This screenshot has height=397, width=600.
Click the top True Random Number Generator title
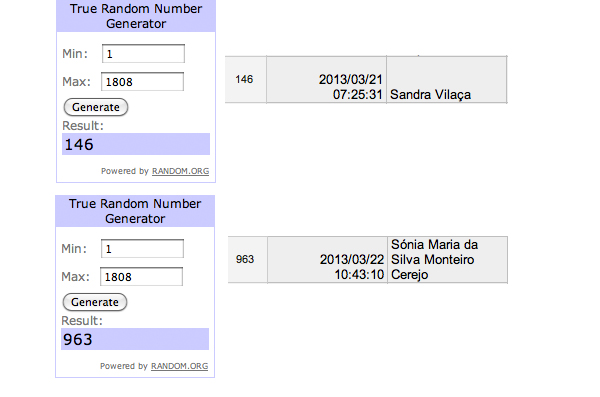point(136,16)
